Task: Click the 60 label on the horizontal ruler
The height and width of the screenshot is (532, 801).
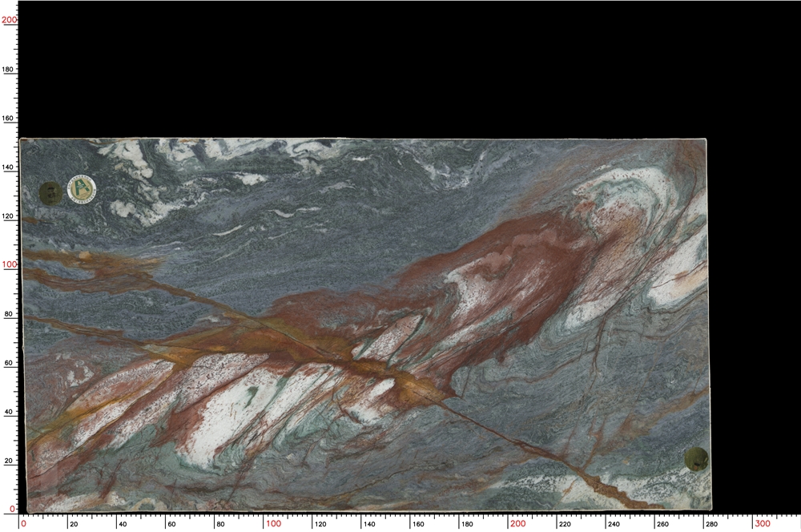Action: tap(171, 524)
